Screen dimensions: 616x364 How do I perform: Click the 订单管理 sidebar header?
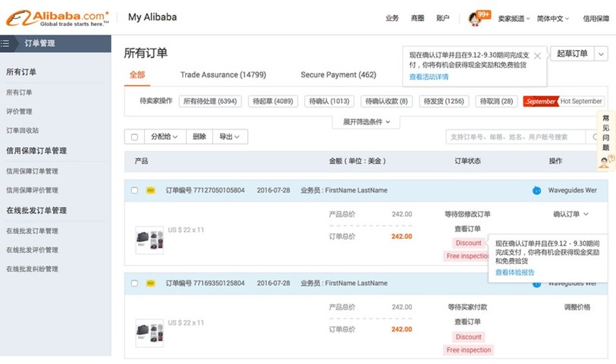tap(39, 43)
